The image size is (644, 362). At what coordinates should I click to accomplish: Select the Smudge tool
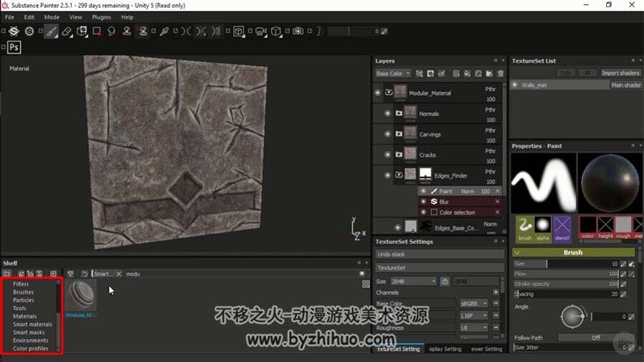[x=112, y=31]
